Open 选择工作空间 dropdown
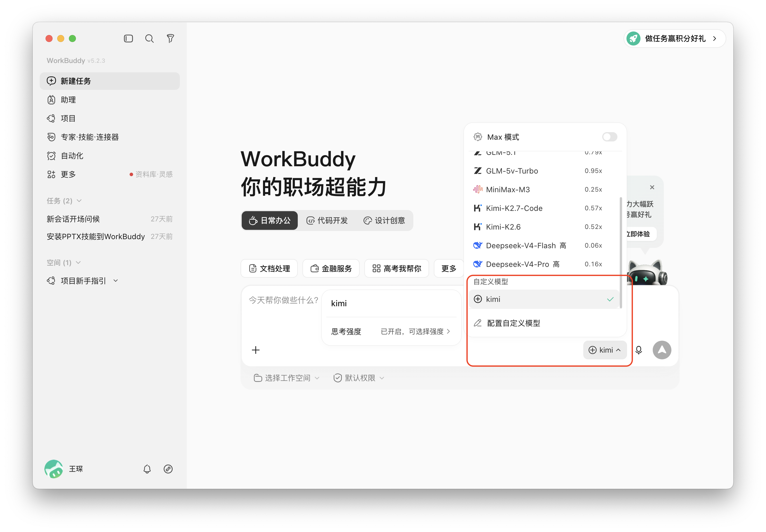766x532 pixels. (x=287, y=378)
